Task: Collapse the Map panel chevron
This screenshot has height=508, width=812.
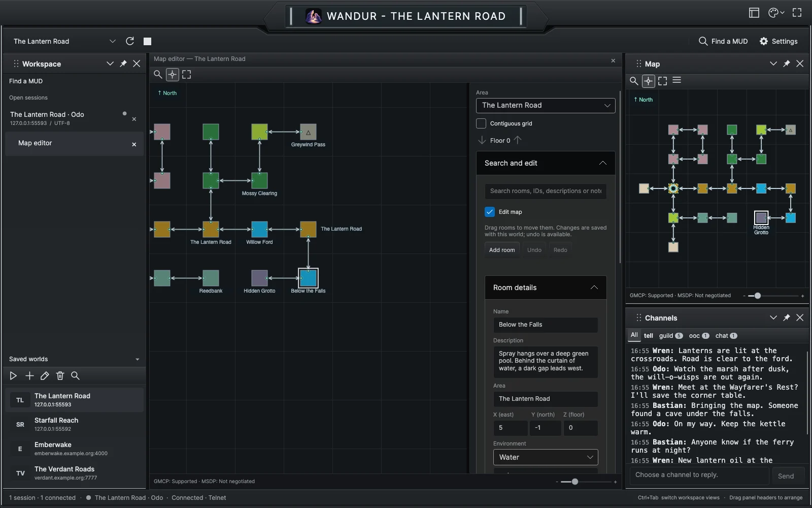Action: point(773,63)
